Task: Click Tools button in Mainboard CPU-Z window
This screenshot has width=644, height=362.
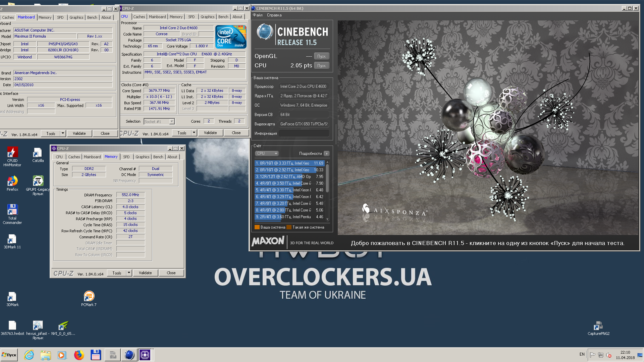Action: point(51,133)
